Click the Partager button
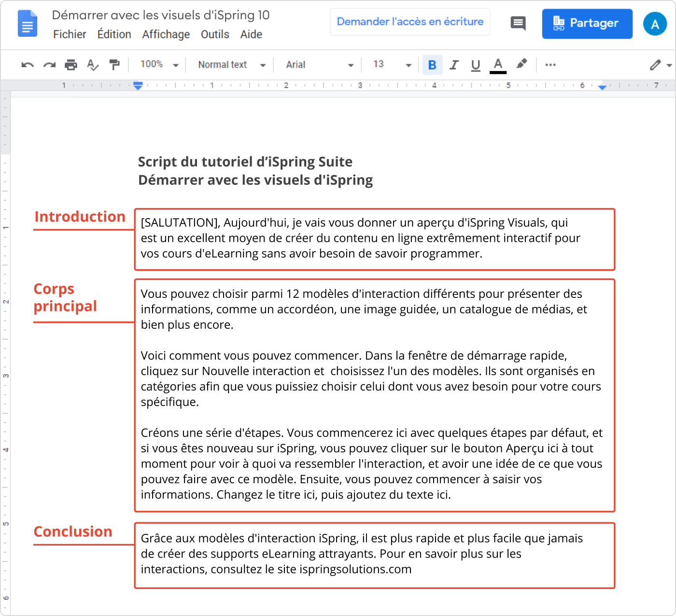676x616 pixels. click(x=587, y=24)
